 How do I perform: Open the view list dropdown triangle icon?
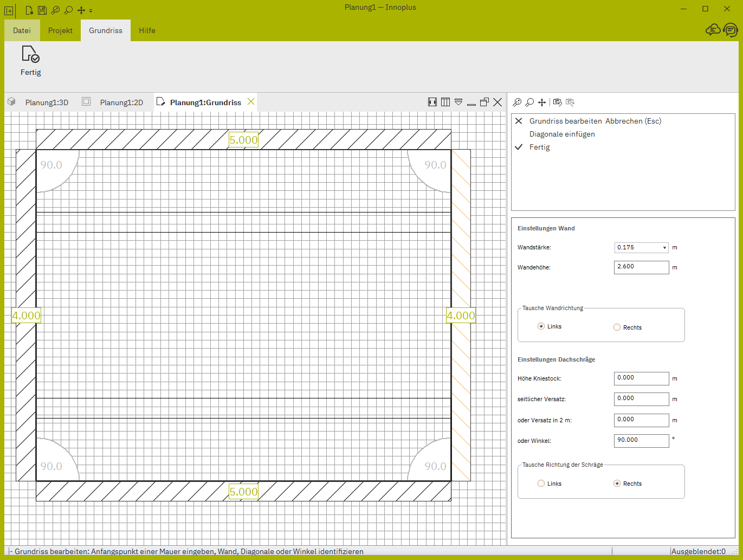pyautogui.click(x=458, y=102)
